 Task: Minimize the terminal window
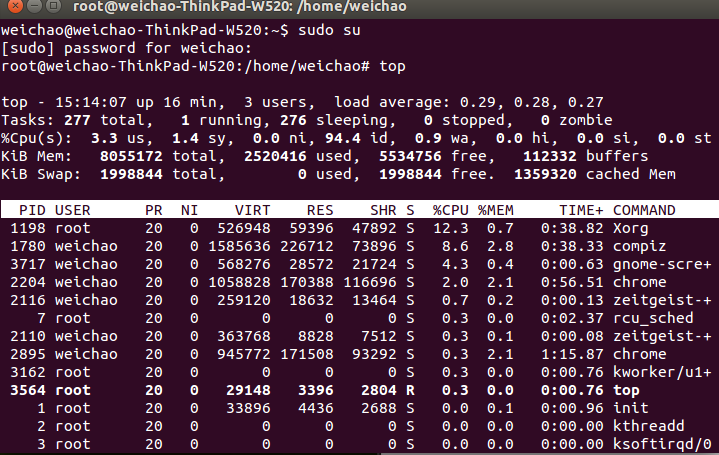35,5
